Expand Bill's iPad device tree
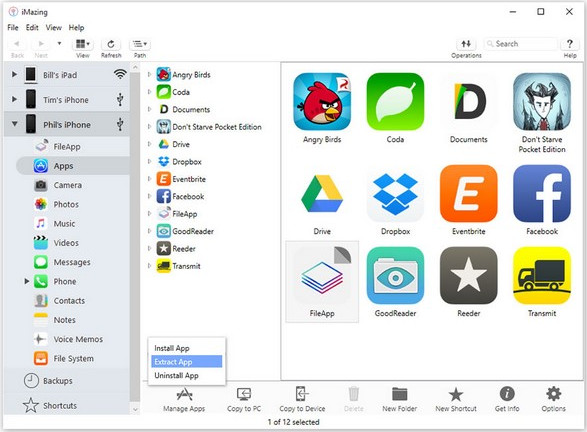The width and height of the screenshot is (587, 432). pyautogui.click(x=14, y=74)
